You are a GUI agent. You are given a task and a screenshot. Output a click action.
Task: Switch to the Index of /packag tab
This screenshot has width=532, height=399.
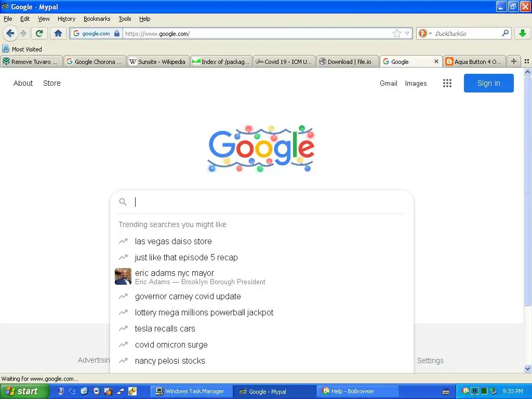pos(221,61)
